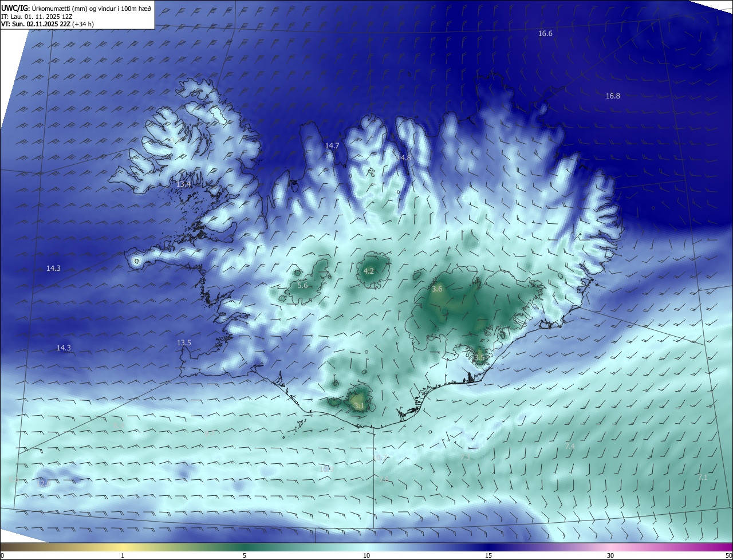
Task: Select the initial time 'IT: Lau. 01. 11. 2025 12Z'
Action: pyautogui.click(x=38, y=16)
